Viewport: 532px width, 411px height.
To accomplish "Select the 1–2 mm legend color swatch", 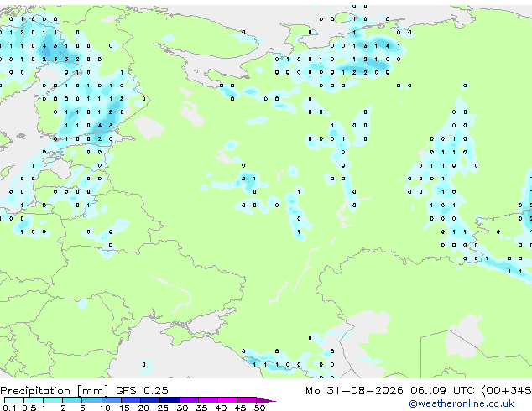I will (53, 400).
